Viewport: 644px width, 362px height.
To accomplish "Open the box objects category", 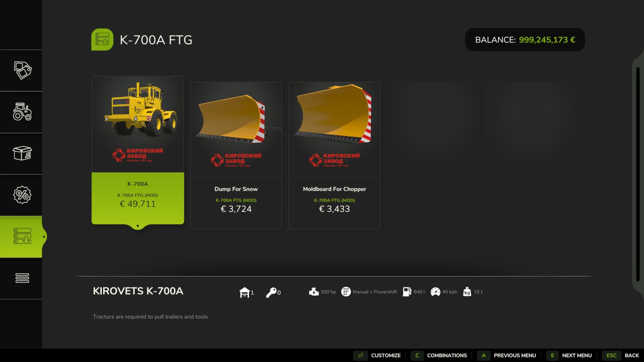I will [x=22, y=154].
